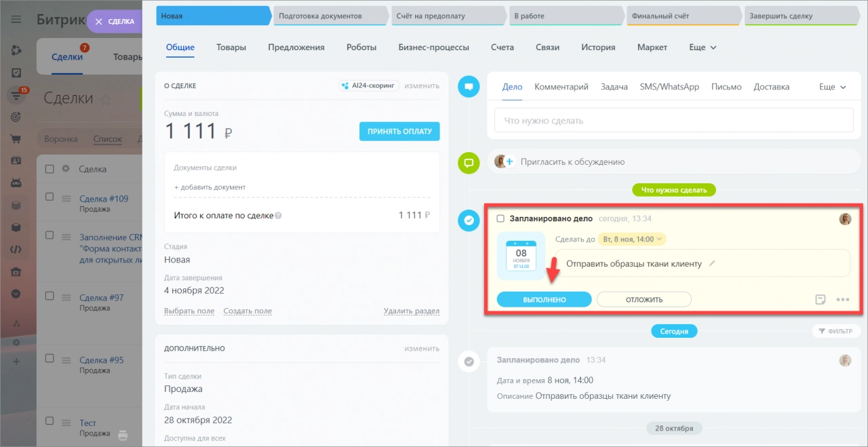
Task: Tick the Запланировано дело checkbox
Action: [x=500, y=219]
